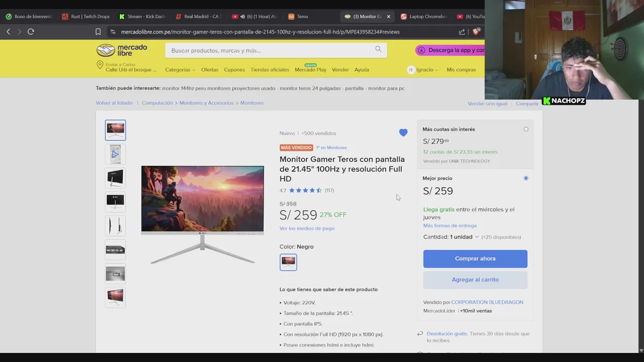The width and height of the screenshot is (644, 362).
Task: Click the share icon in address bar
Action: point(462,32)
